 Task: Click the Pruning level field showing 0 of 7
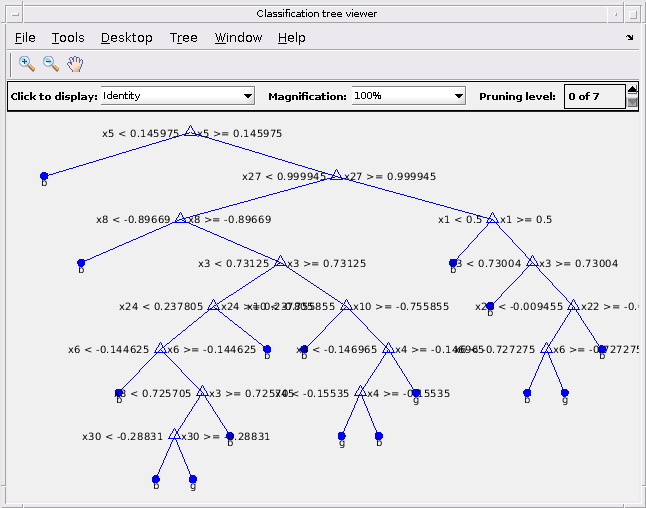pyautogui.click(x=595, y=96)
